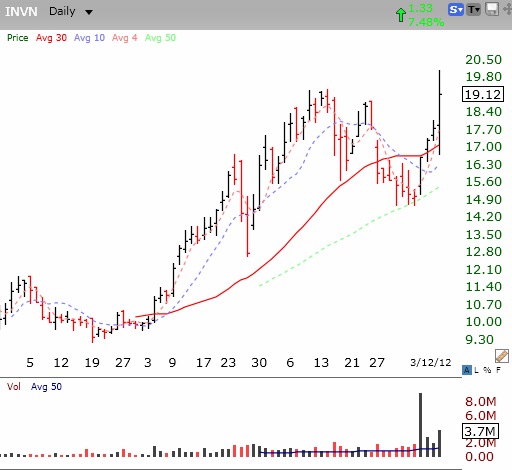Toggle the A arithmetic scale button
The width and height of the screenshot is (512, 470).
[467, 370]
